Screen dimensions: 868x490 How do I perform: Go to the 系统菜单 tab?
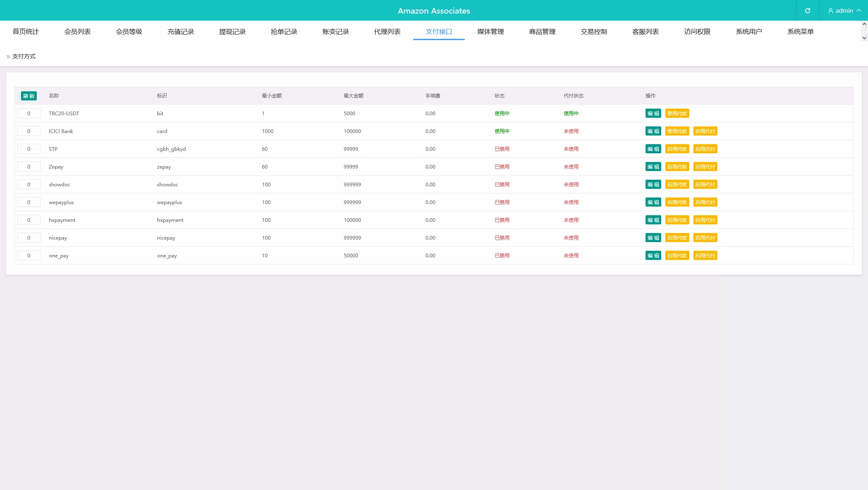tap(800, 32)
